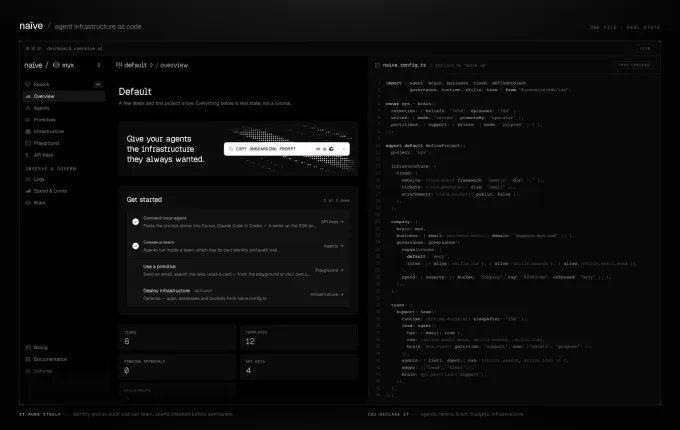Click the Pending Approvals card showing 0

[177, 366]
